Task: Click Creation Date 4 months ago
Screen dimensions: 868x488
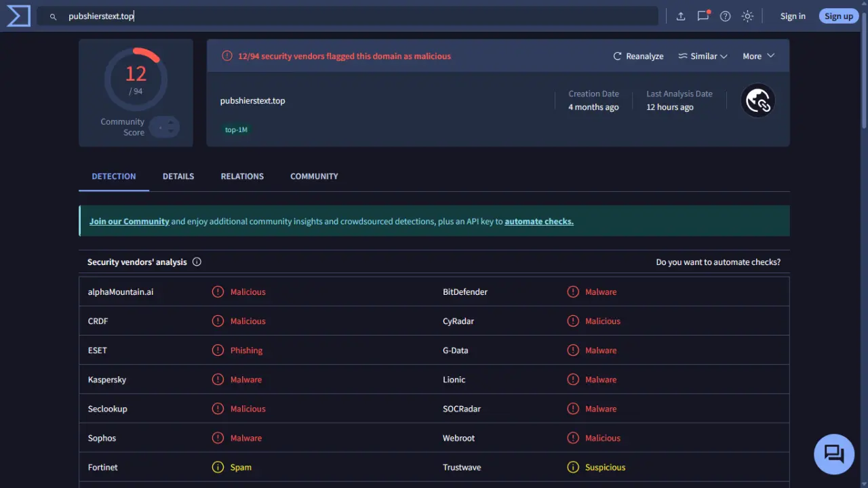Action: click(593, 100)
